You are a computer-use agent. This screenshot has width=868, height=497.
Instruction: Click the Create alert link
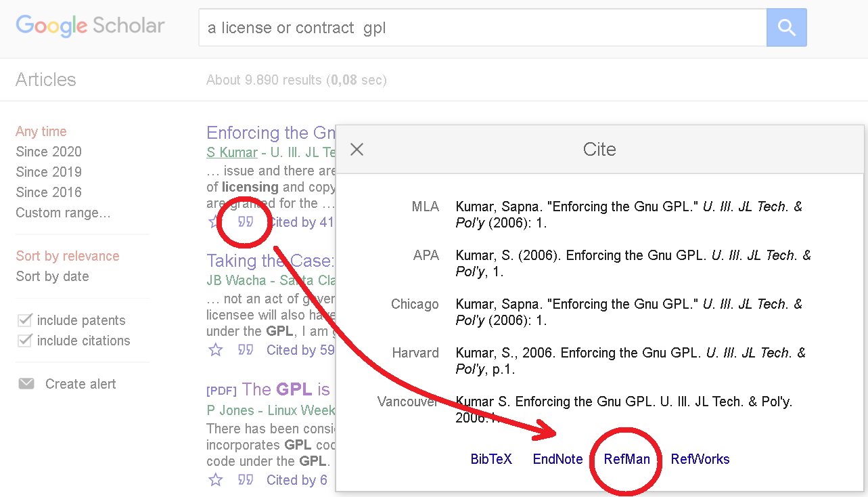tap(81, 384)
